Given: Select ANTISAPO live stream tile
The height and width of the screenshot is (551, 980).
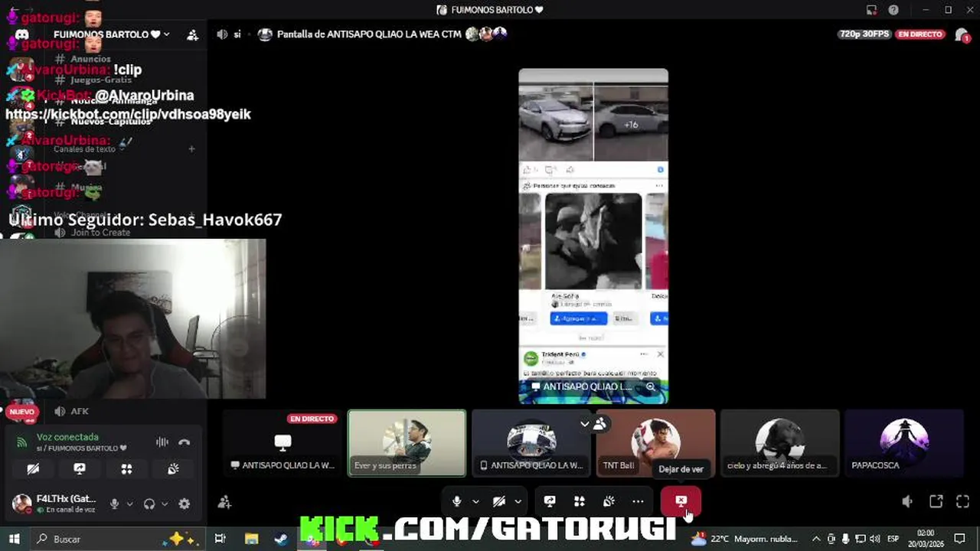Looking at the screenshot, I should (x=283, y=443).
